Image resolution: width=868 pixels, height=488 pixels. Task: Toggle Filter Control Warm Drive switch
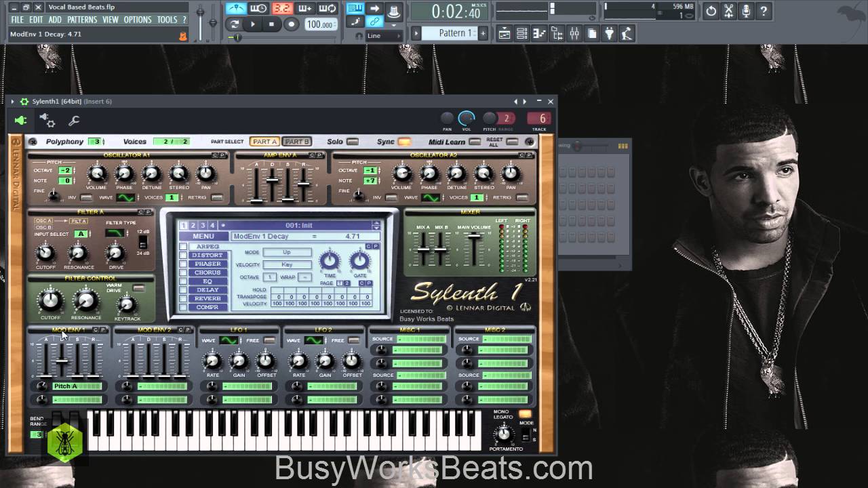(x=139, y=289)
